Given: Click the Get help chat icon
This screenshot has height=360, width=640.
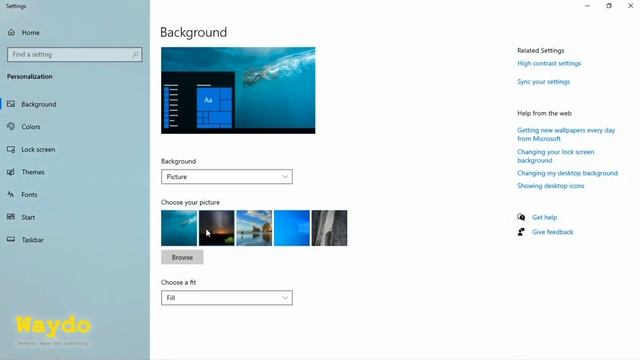Looking at the screenshot, I should tap(521, 217).
